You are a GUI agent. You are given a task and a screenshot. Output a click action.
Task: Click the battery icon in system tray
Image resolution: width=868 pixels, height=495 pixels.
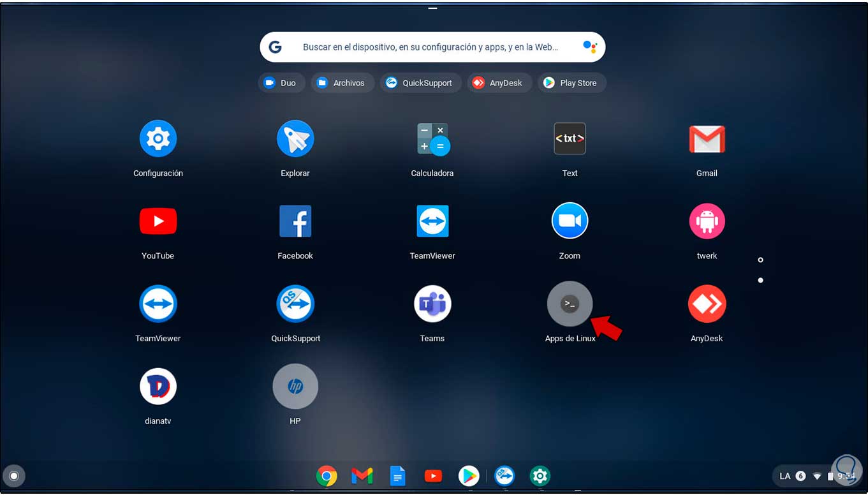(830, 477)
